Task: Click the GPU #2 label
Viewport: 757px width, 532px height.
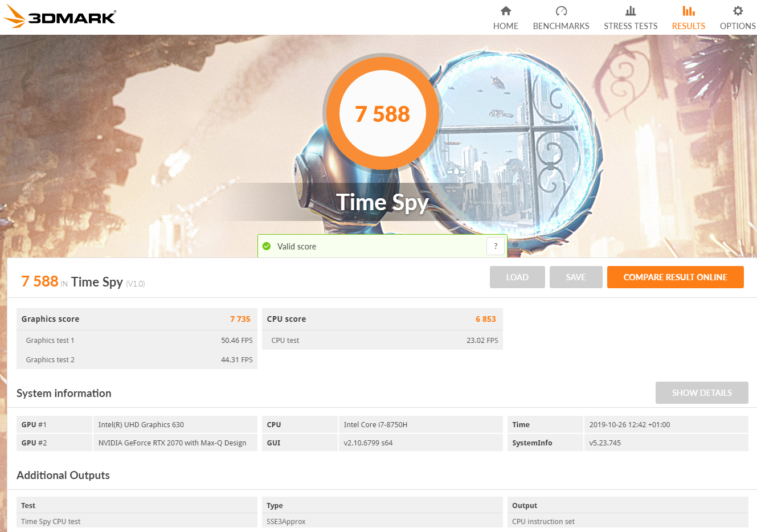Action: 34,443
